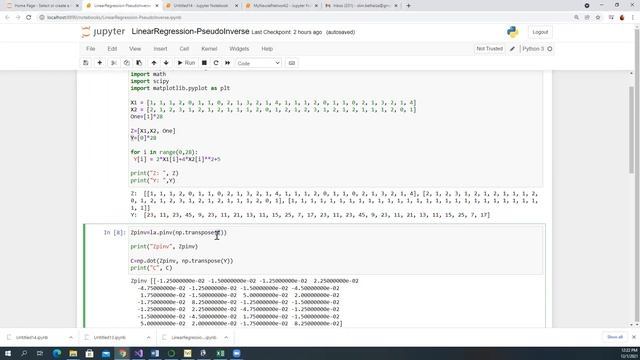Interrupt the kernel with stop icon
640x360 pixels.
pos(204,63)
